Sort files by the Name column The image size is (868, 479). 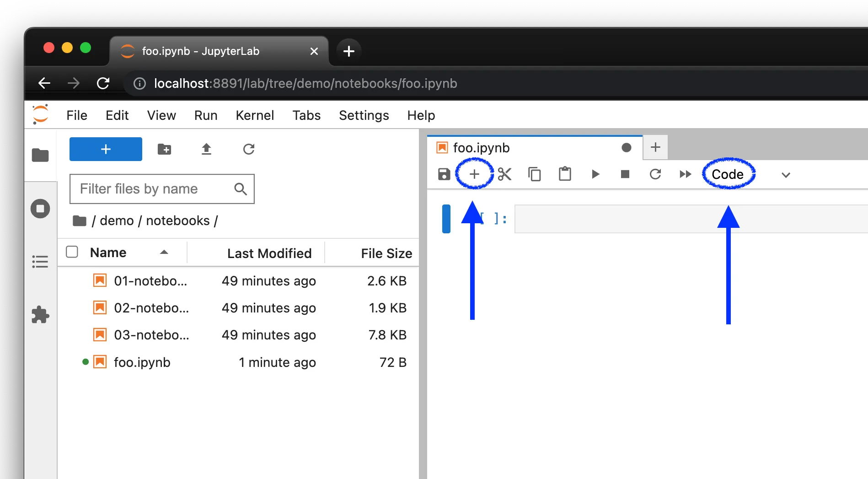108,253
